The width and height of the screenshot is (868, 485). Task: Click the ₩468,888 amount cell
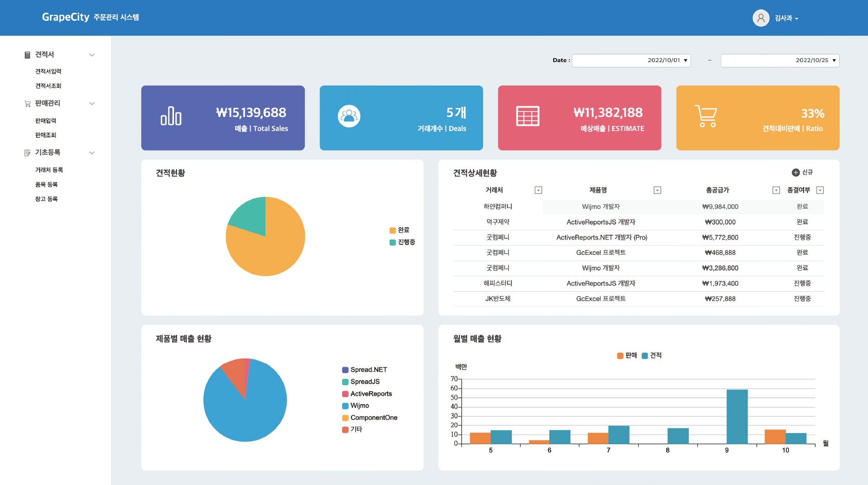720,253
